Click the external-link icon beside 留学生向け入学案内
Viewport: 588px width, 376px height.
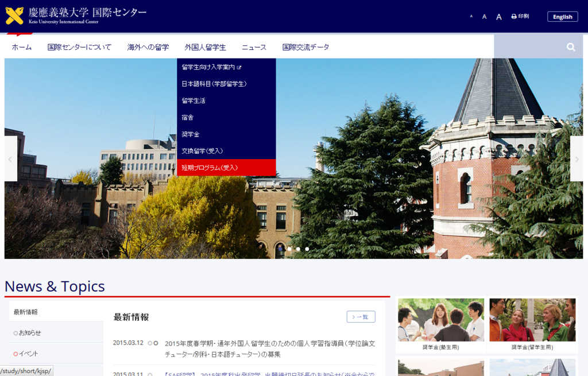239,67
